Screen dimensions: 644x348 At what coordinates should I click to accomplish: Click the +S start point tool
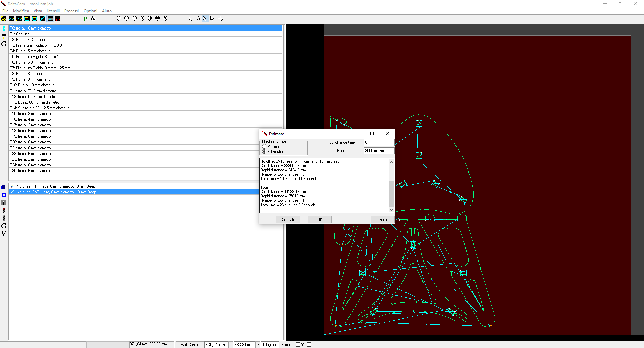click(198, 19)
